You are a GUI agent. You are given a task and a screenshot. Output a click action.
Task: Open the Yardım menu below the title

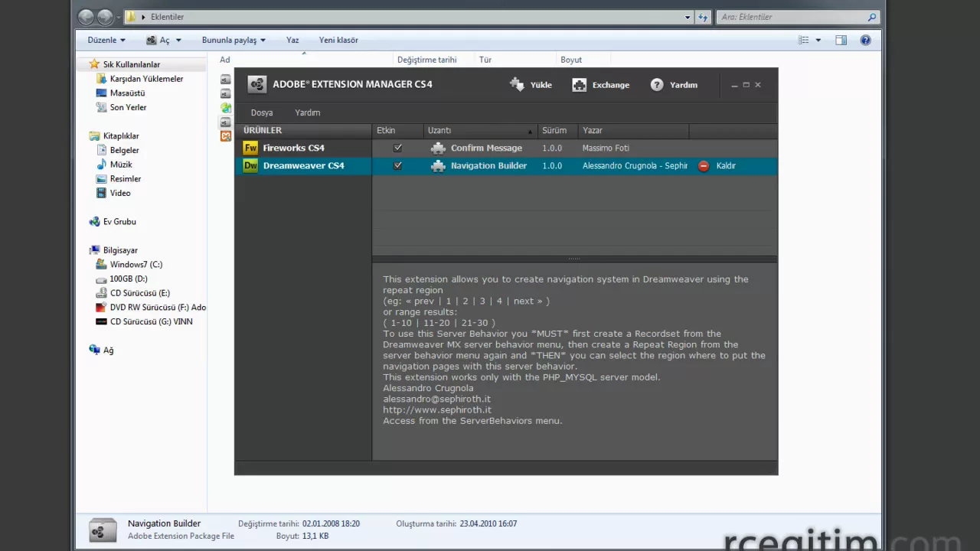coord(308,112)
